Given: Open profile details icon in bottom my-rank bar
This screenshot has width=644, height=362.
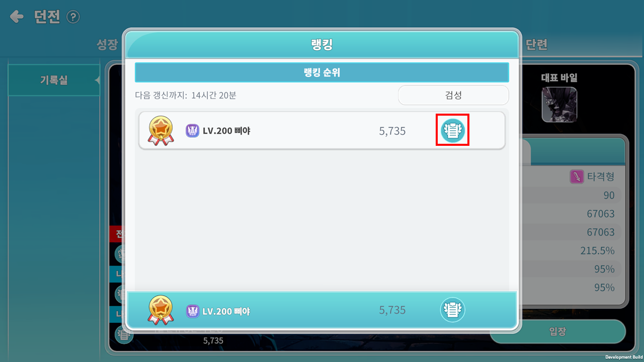Looking at the screenshot, I should [x=452, y=310].
